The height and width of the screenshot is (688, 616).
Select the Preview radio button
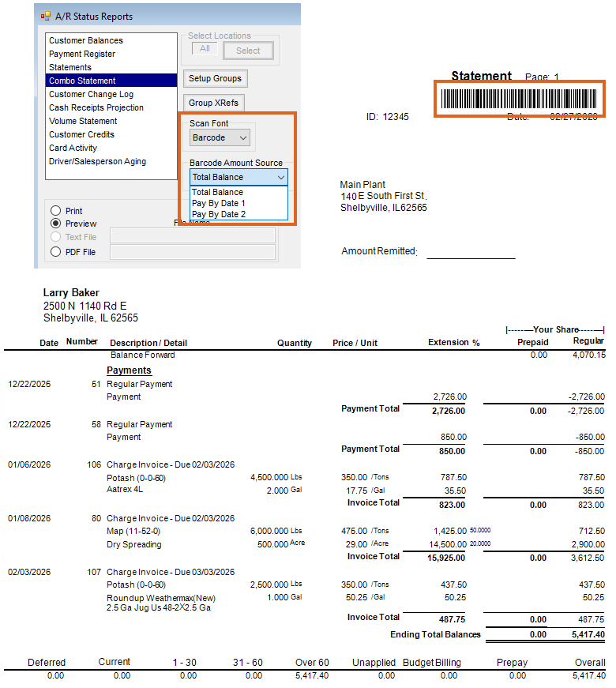(56, 224)
